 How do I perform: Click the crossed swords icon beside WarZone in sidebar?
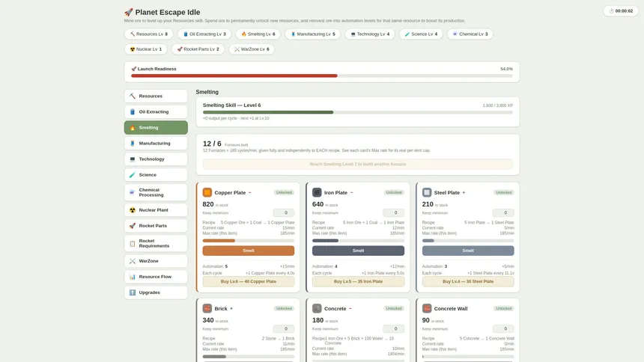(133, 261)
